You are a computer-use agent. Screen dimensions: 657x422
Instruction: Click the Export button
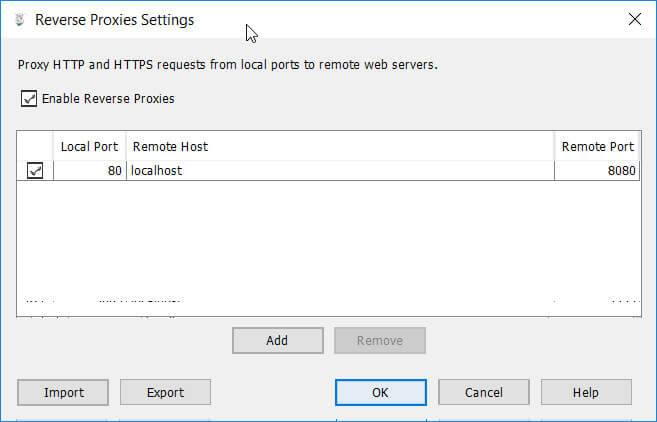165,393
